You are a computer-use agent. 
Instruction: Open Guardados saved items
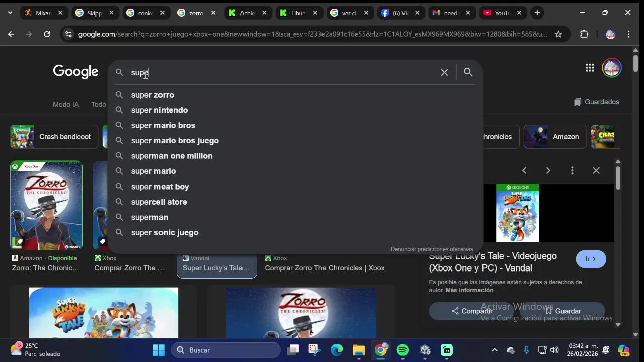click(x=596, y=102)
